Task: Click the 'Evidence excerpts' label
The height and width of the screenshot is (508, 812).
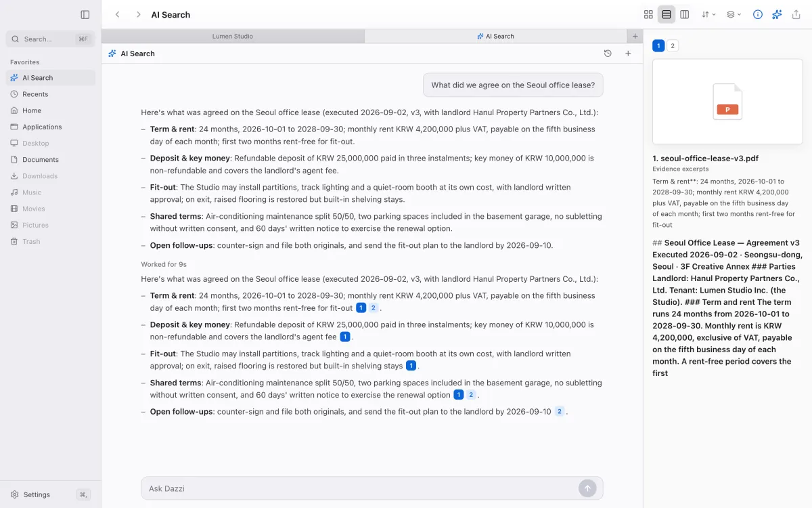Action: (681, 169)
